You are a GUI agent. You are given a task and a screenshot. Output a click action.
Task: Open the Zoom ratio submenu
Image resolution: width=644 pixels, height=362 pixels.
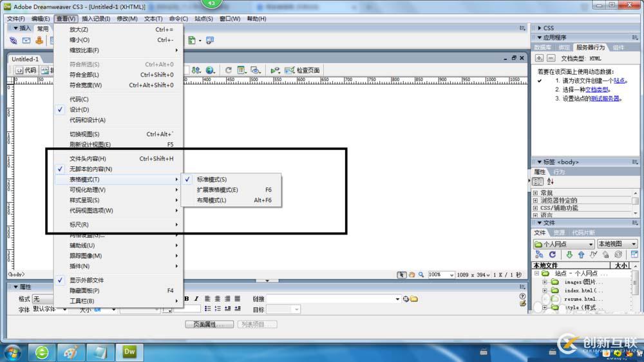(x=118, y=50)
